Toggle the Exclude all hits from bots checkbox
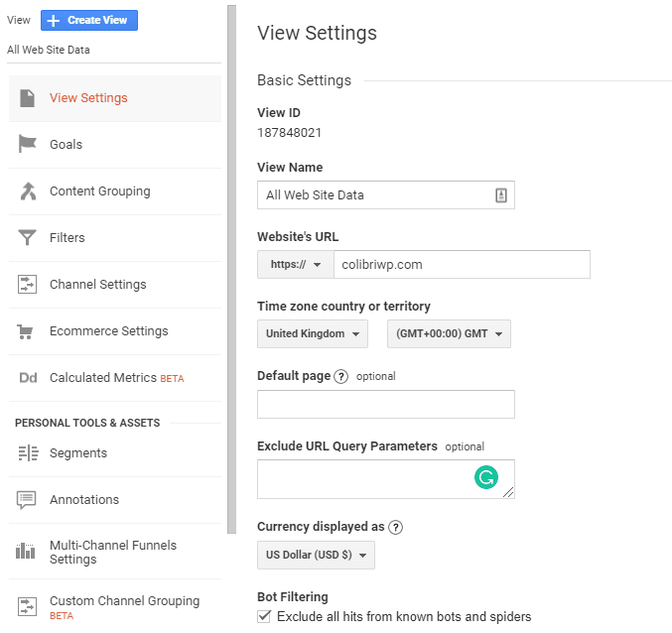Viewport: 672px width, 633px height. point(264,616)
